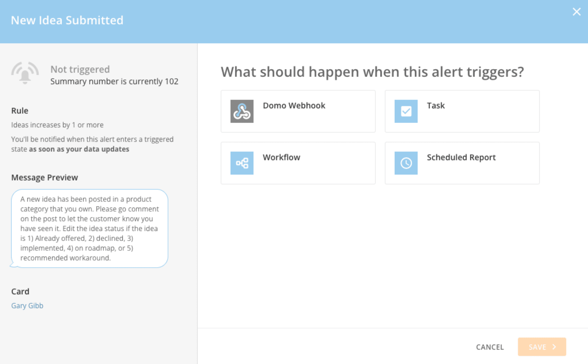Screen dimensions: 588x364
Task: Click 'What should happen when this alert triggers?' heading
Action: tap(372, 72)
